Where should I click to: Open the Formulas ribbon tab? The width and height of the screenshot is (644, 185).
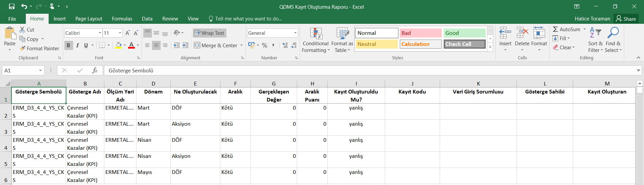pos(122,19)
